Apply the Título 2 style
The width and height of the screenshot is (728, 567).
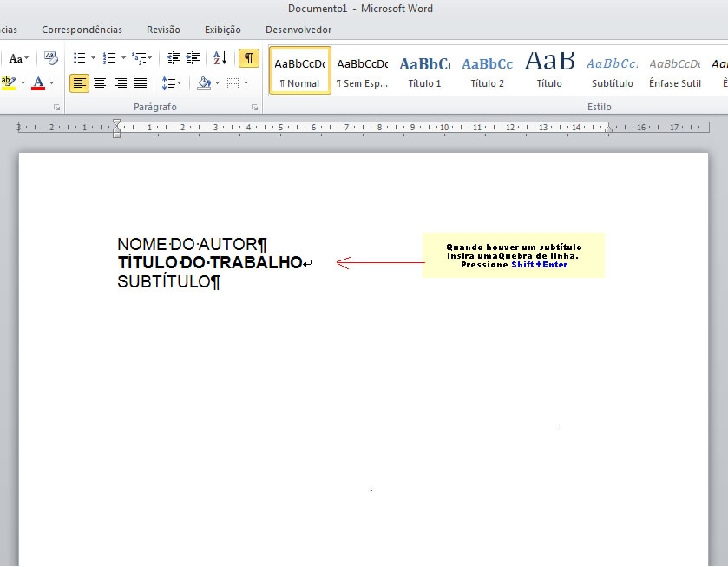tap(487, 70)
